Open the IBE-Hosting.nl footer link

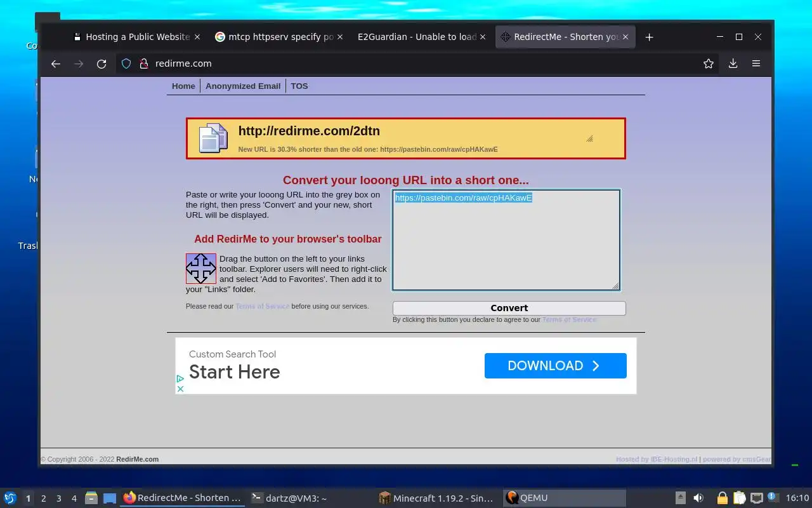674,459
